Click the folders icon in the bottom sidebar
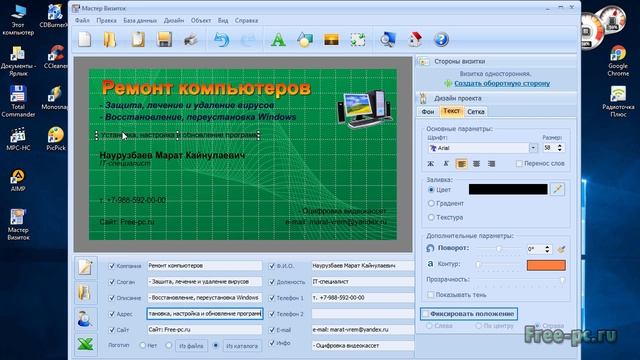The height and width of the screenshot is (360, 640). click(x=85, y=293)
